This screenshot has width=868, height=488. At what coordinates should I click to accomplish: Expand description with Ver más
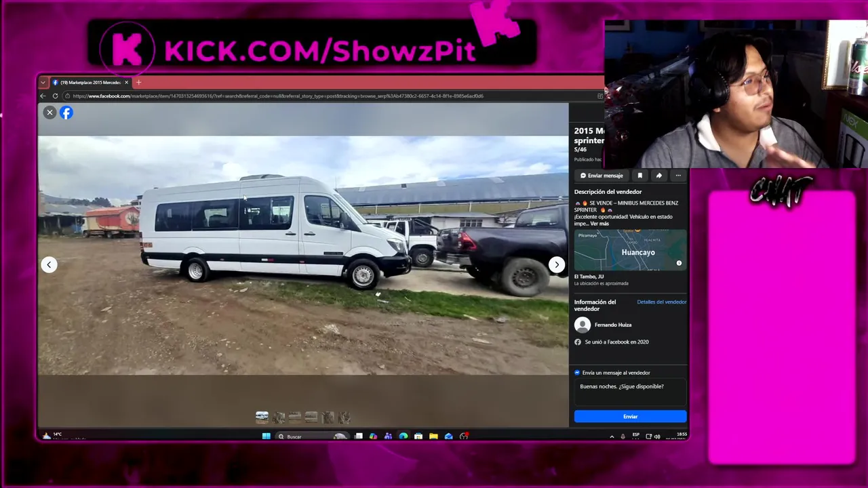point(599,224)
